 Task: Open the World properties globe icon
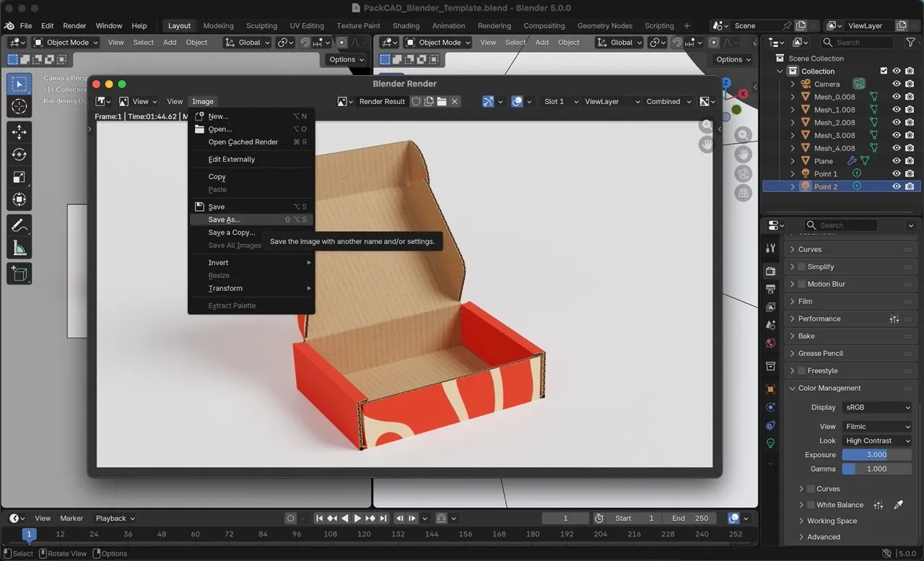[770, 343]
